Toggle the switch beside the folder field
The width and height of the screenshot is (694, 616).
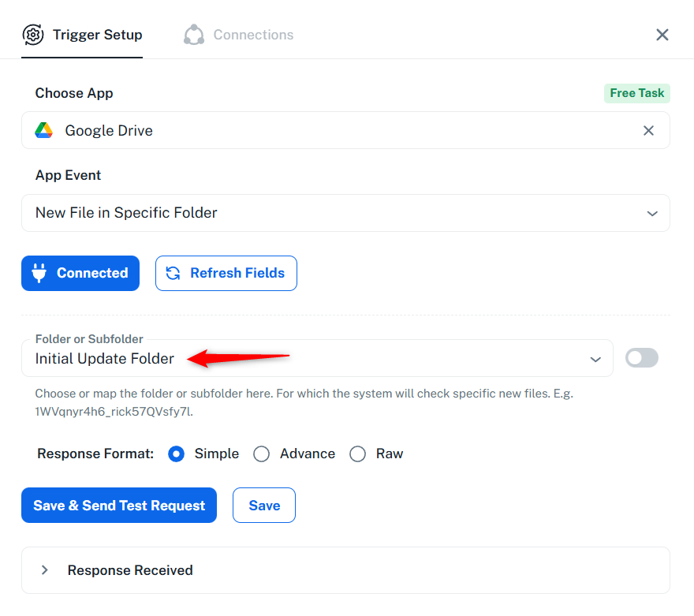click(641, 358)
